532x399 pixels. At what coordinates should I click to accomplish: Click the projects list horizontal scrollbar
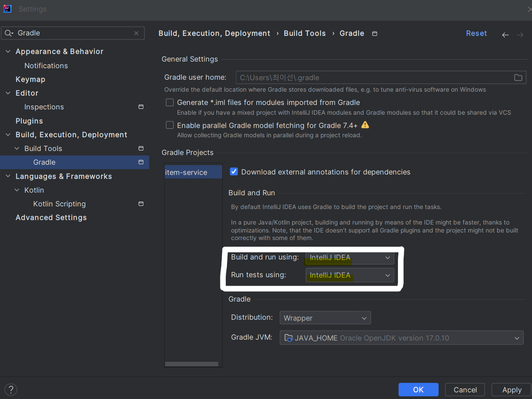point(192,364)
